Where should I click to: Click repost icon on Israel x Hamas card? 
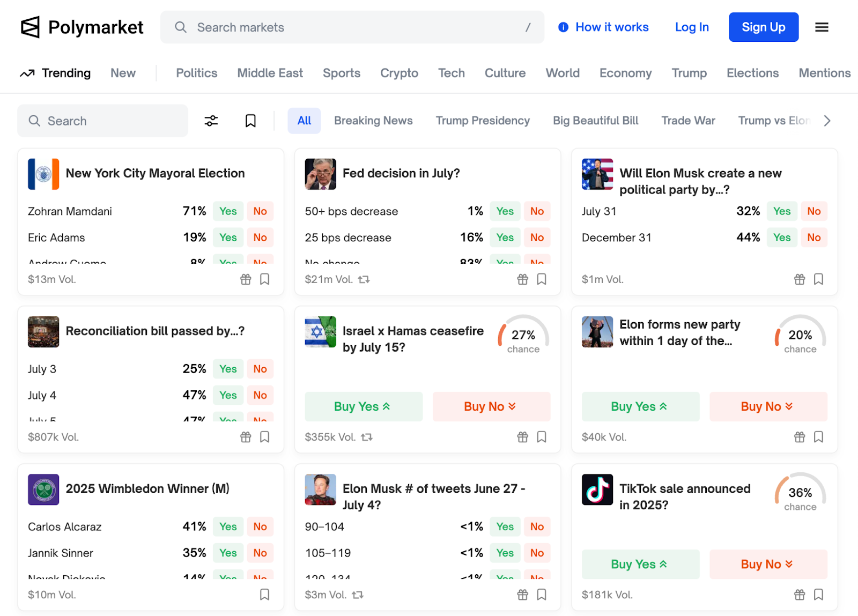pyautogui.click(x=367, y=437)
